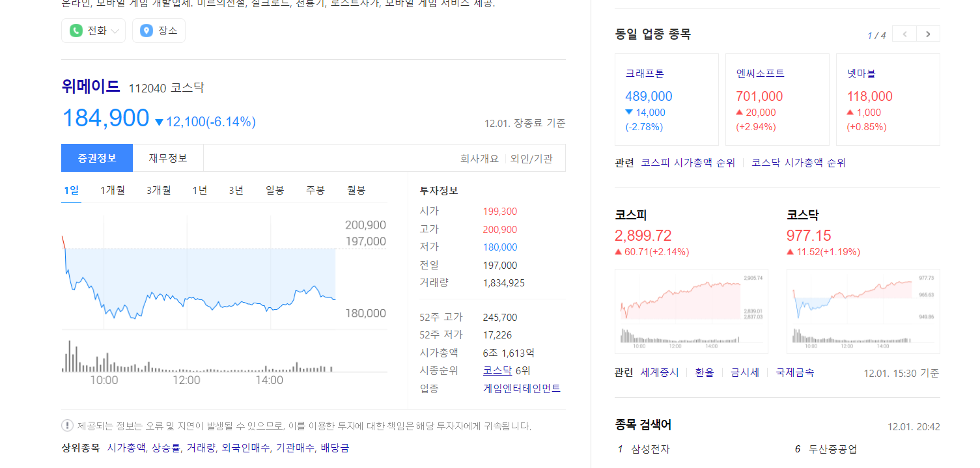Open the 코스닥 link in 시총순위 row
This screenshot has height=468, width=980.
[497, 370]
